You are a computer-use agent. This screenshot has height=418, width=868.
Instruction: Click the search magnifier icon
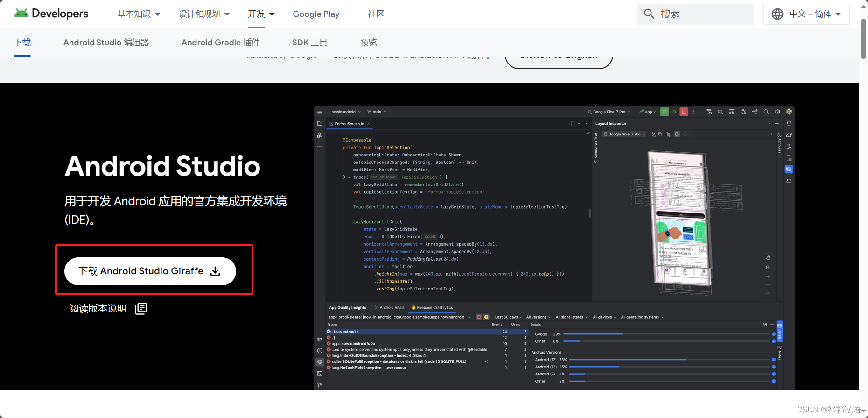649,14
